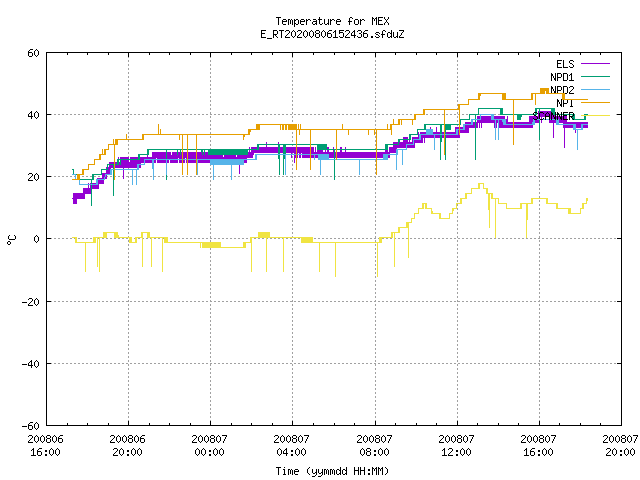Click the purple ELS legend line sample
The image size is (640, 480).
[x=595, y=64]
